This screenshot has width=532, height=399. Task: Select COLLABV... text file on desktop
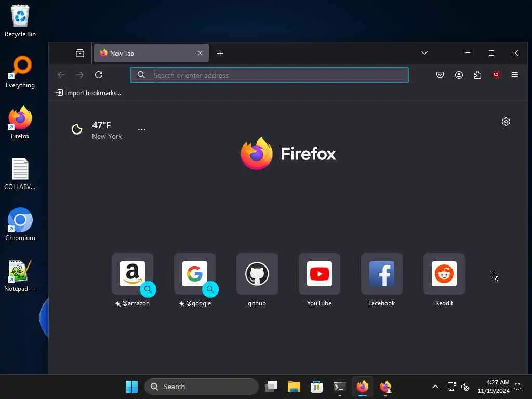[20, 174]
